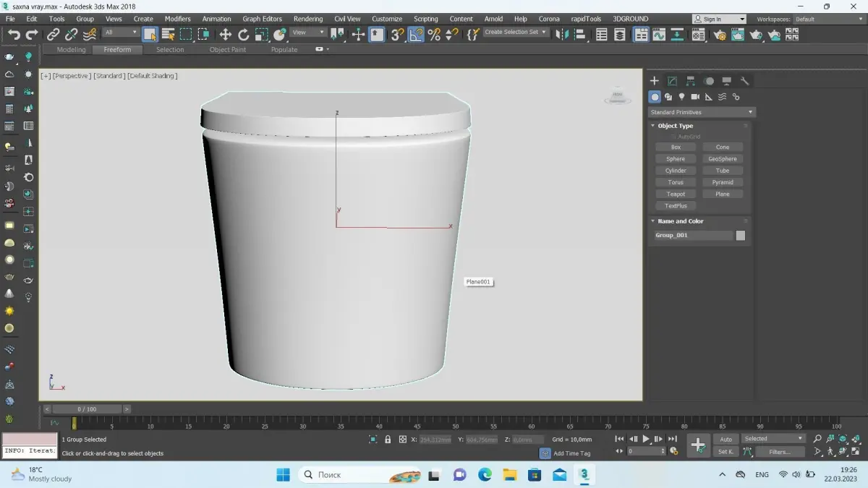The height and width of the screenshot is (488, 868).
Task: Open the Standard Primitives dropdown
Action: point(701,112)
